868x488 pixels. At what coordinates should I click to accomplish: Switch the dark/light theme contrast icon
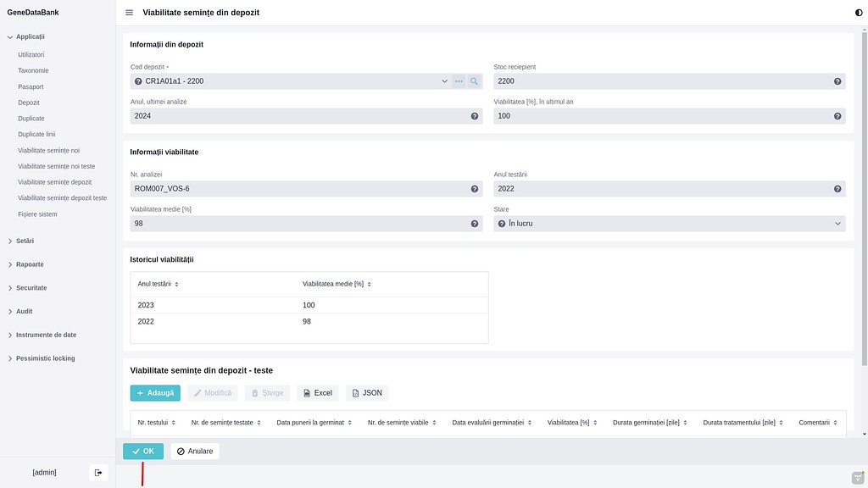[x=859, y=13]
